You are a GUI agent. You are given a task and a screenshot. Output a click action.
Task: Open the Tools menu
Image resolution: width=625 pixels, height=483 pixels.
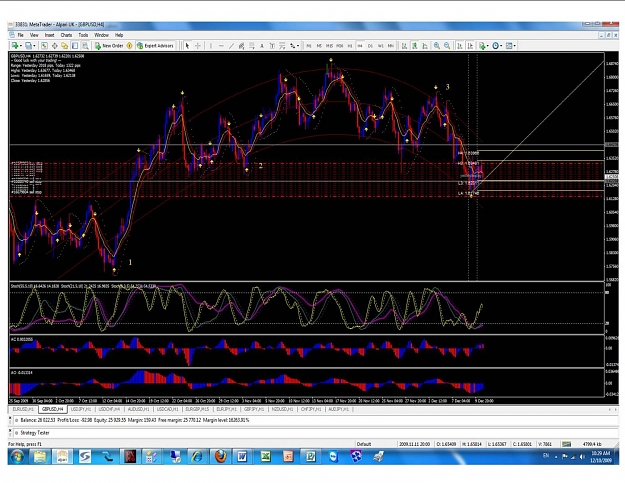click(x=83, y=35)
